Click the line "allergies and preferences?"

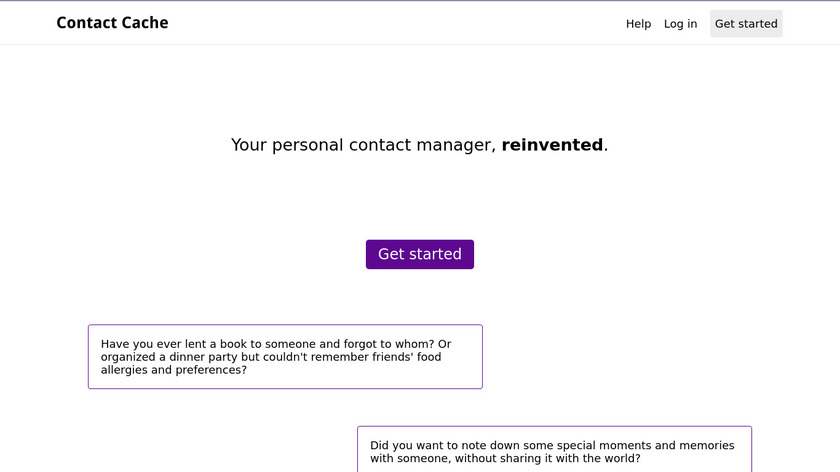tap(173, 370)
